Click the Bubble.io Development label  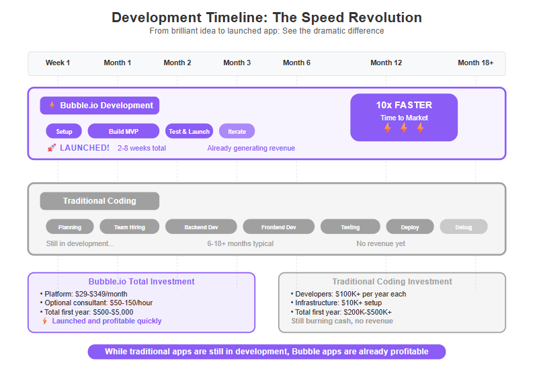(x=99, y=106)
